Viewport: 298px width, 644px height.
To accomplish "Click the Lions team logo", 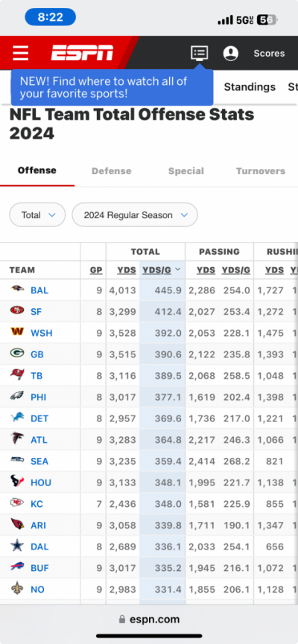I will (17, 418).
